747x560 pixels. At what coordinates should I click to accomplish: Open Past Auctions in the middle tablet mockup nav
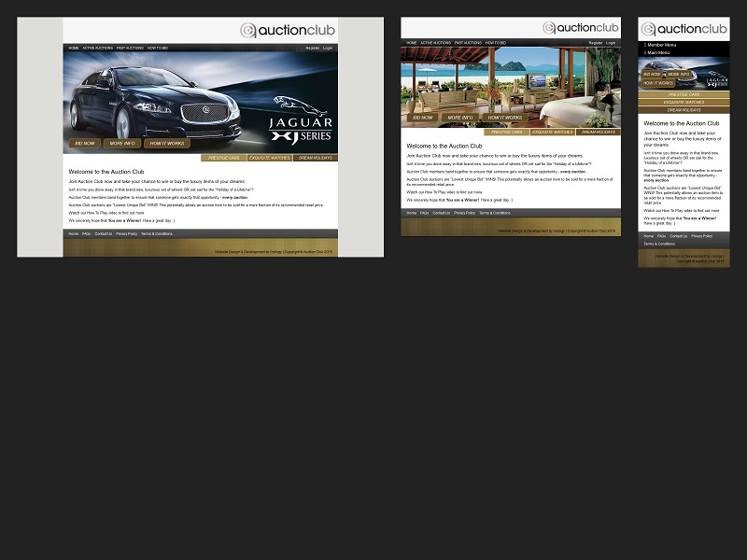[468, 43]
